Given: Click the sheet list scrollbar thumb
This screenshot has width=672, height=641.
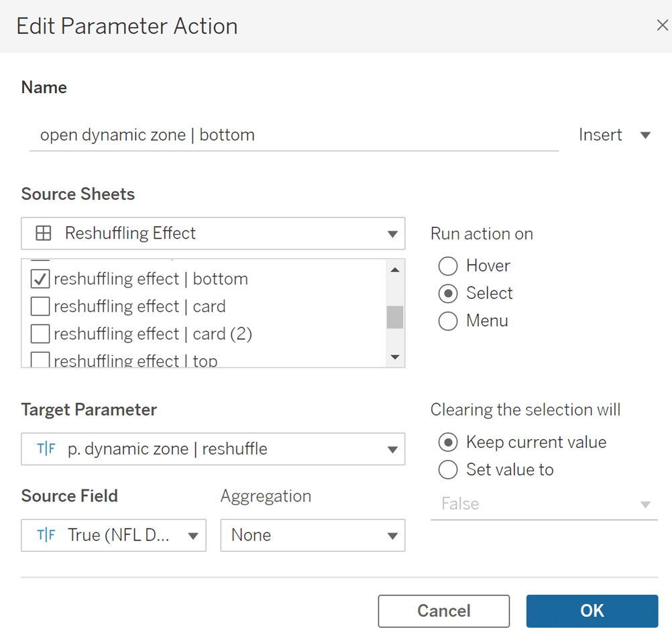Looking at the screenshot, I should pyautogui.click(x=395, y=317).
